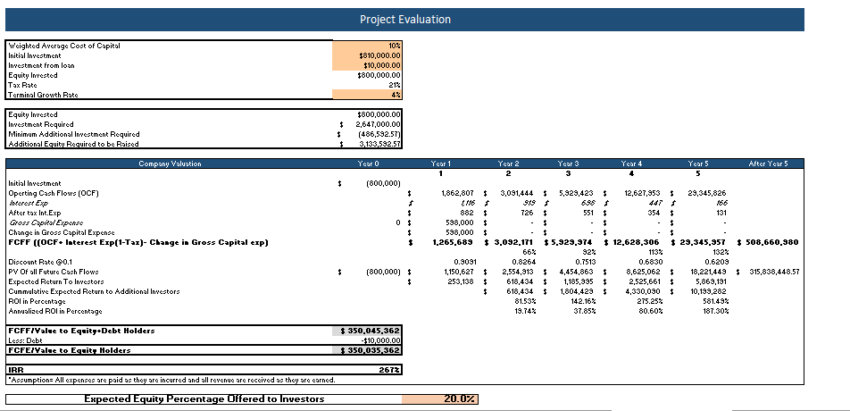The height and width of the screenshot is (411, 850).
Task: Click Expected Equity Percentage Offered to Investors label
Action: [x=204, y=399]
